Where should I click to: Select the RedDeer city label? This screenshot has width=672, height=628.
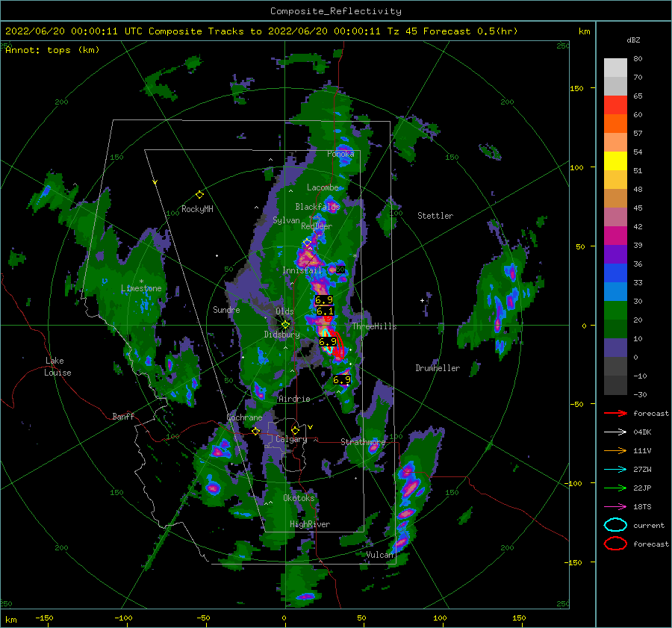[317, 226]
